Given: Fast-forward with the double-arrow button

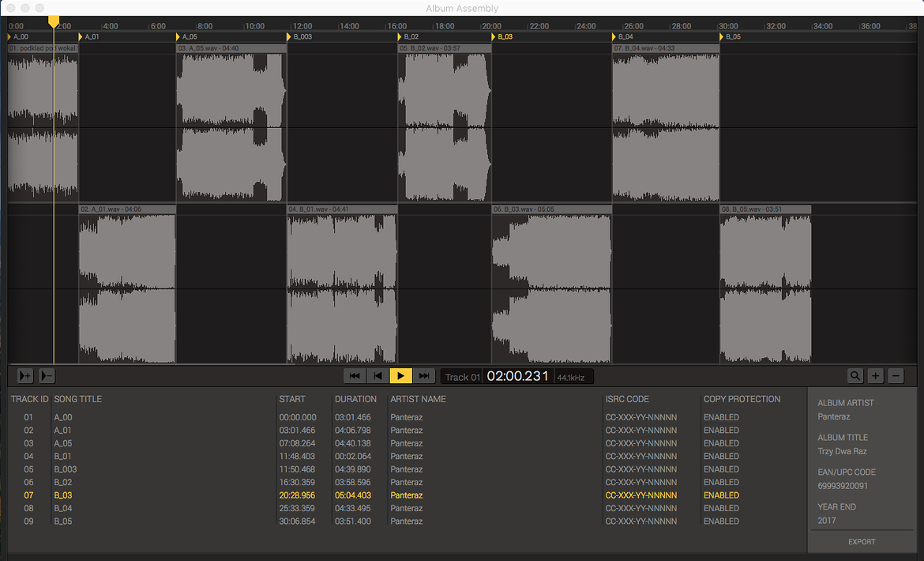Looking at the screenshot, I should click(x=423, y=375).
